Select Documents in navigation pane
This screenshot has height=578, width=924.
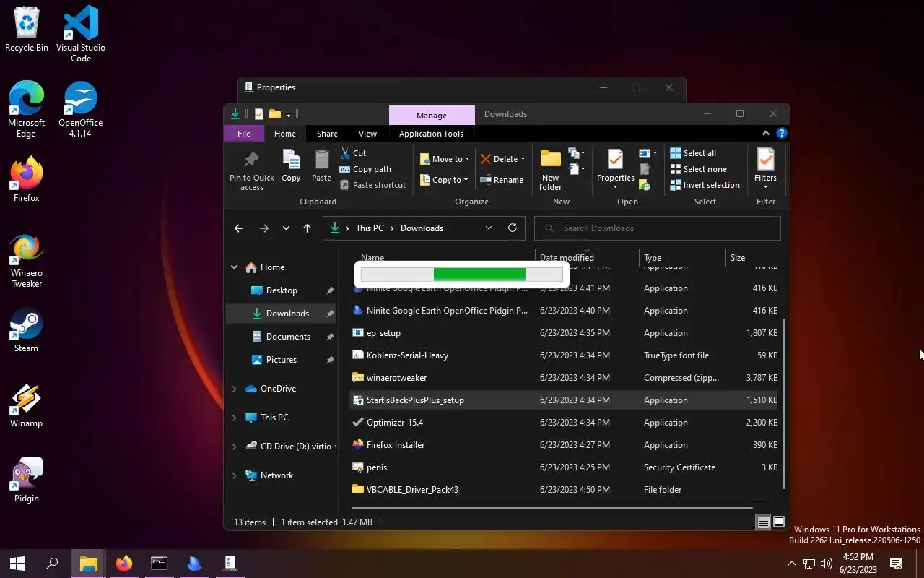(x=282, y=337)
